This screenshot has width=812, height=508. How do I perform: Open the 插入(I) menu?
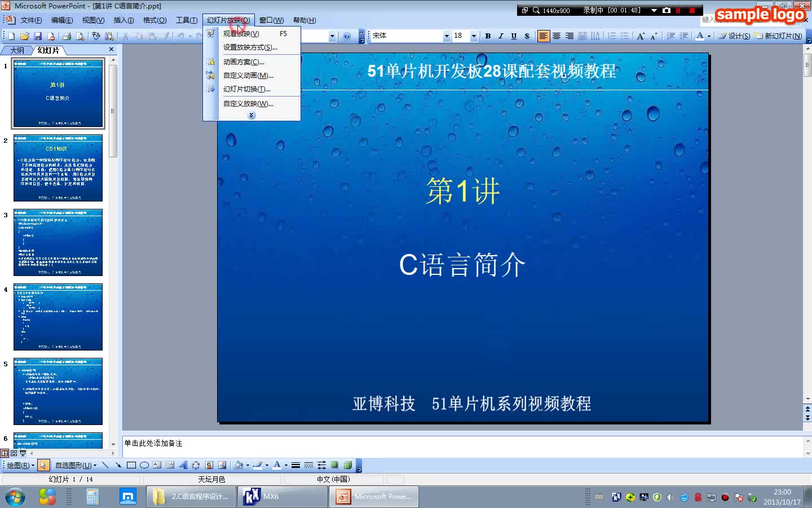click(123, 20)
